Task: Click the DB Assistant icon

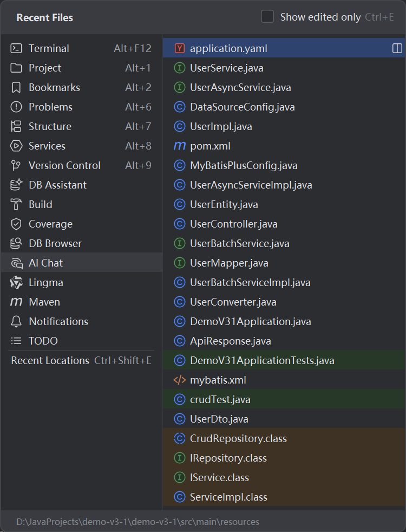Action: tap(16, 185)
